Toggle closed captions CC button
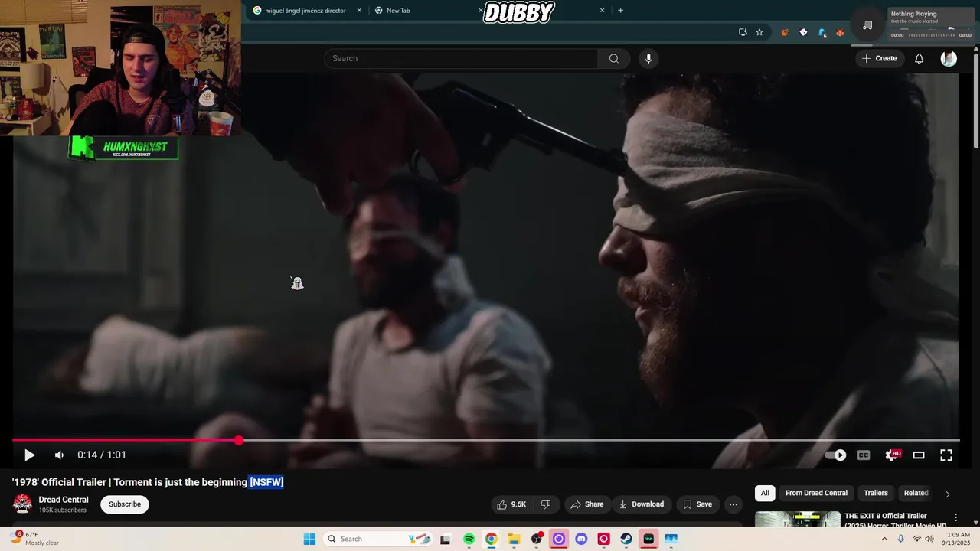980x551 pixels. [864, 455]
